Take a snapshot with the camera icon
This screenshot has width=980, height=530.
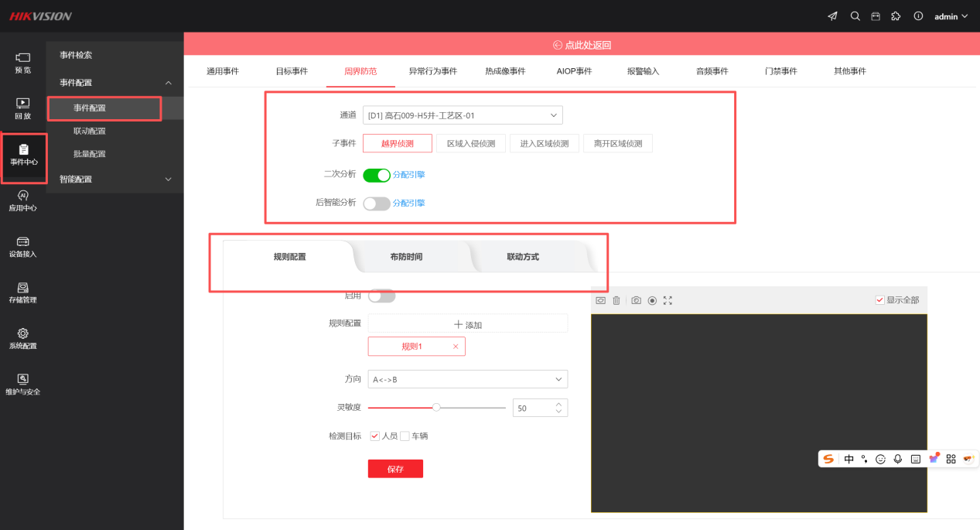636,300
